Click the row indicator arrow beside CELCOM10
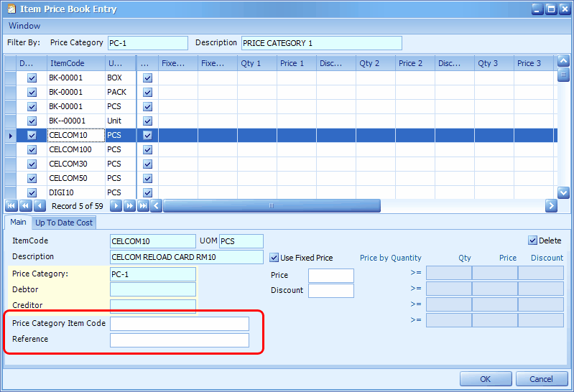 tap(10, 136)
